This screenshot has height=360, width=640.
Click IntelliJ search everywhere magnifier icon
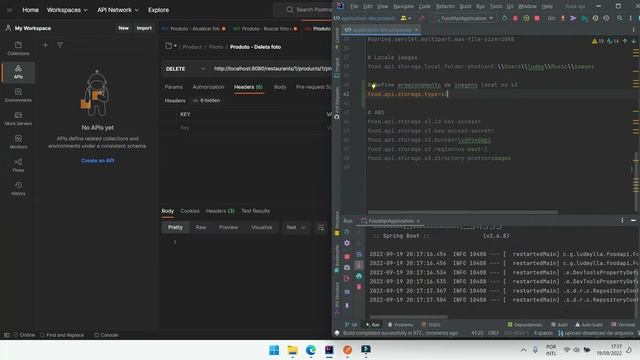pyautogui.click(x=620, y=18)
